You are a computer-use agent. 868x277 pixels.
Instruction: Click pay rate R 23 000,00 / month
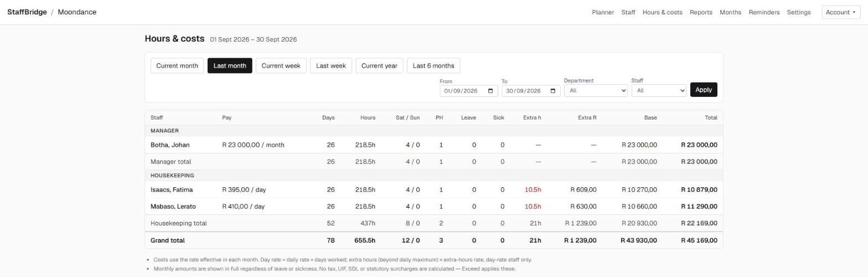(x=253, y=145)
